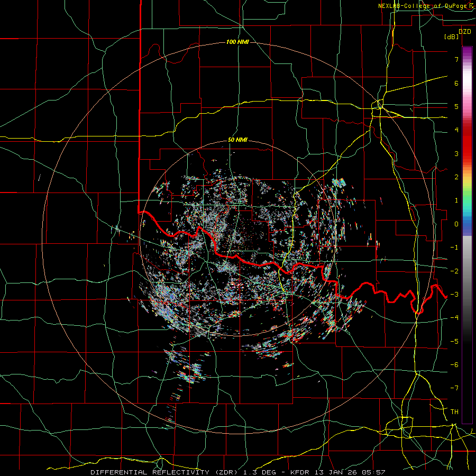
Task: Click the "-5" value on the color scale
Action: [454, 341]
